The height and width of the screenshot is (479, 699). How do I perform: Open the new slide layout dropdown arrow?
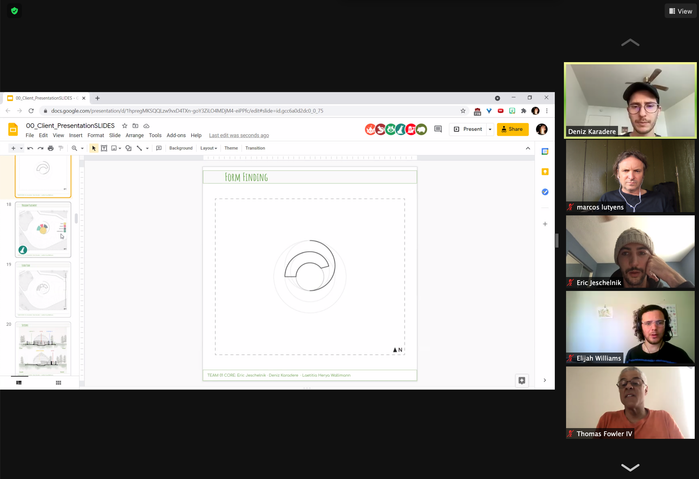tap(21, 148)
